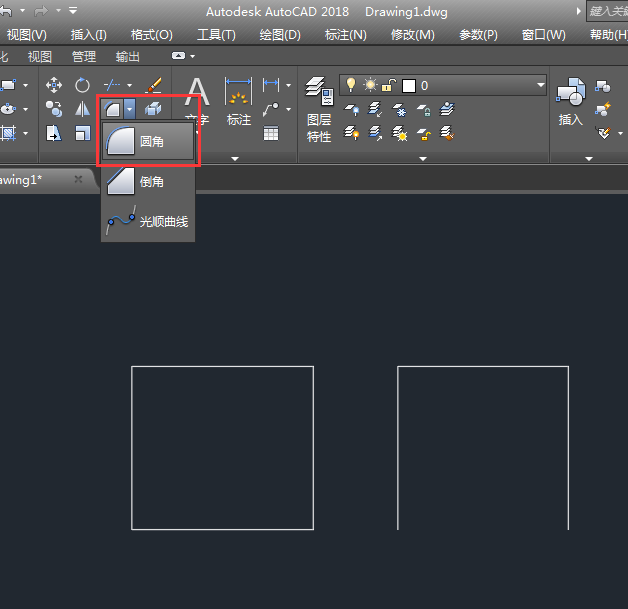Switch to the 输出 ribbon tab
The image size is (628, 609).
click(127, 56)
